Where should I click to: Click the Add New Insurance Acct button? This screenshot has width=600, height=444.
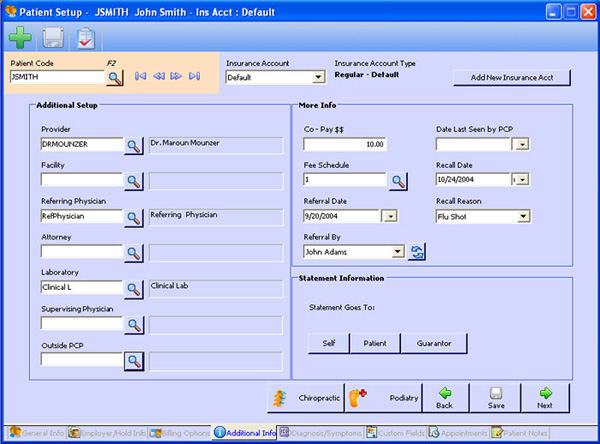pyautogui.click(x=512, y=78)
